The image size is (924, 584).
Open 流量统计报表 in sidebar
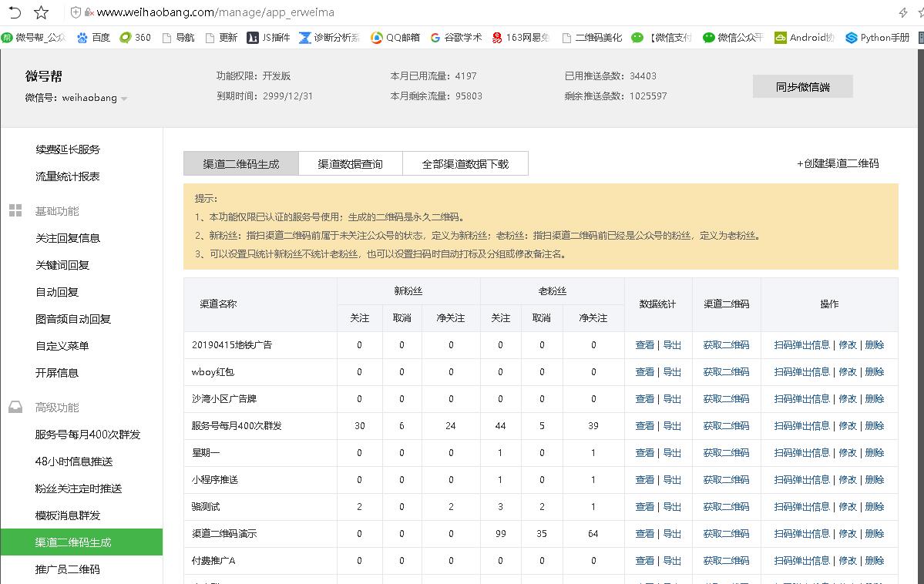68,176
